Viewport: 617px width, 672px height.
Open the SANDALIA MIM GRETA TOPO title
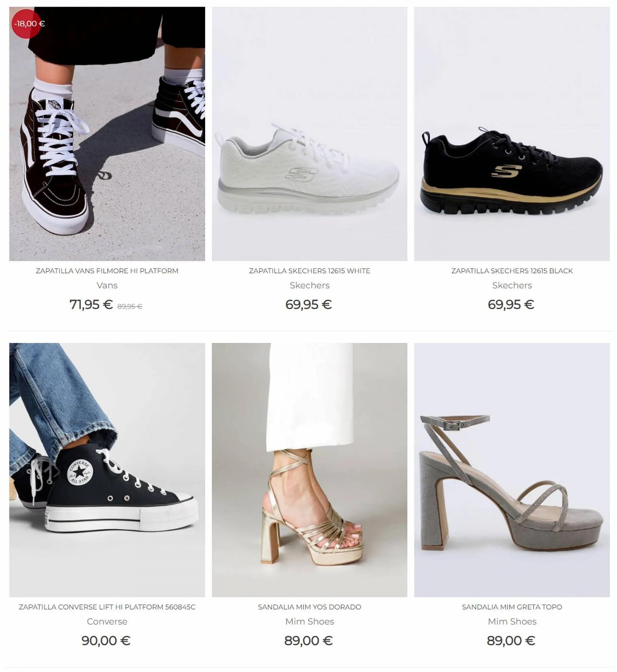pyautogui.click(x=512, y=607)
